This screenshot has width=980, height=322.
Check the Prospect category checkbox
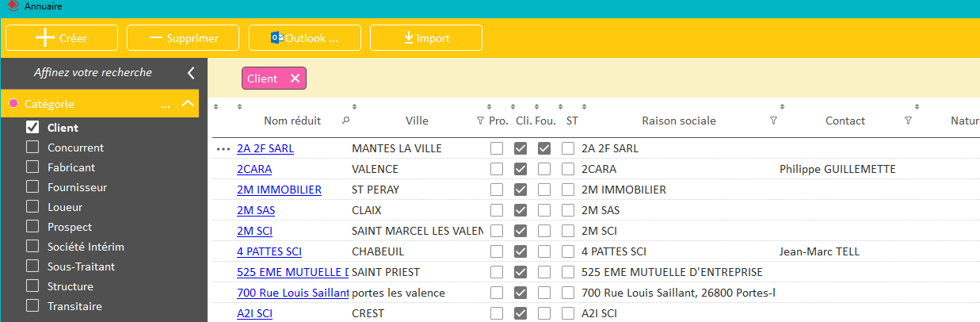point(32,226)
